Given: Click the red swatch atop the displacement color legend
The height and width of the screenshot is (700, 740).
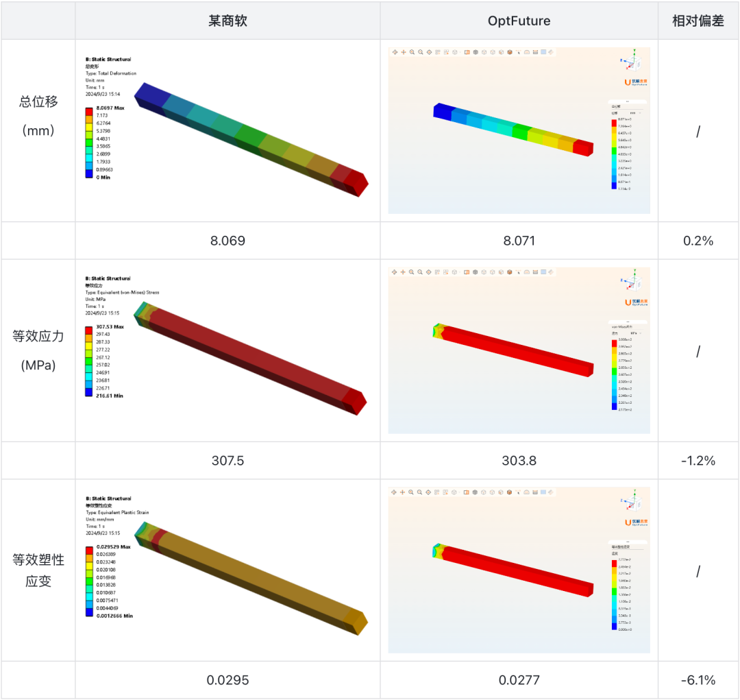Looking at the screenshot, I should click(x=614, y=123).
